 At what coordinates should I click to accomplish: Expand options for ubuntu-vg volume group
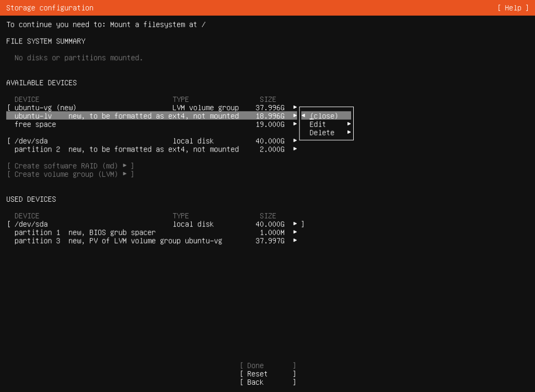click(x=295, y=108)
